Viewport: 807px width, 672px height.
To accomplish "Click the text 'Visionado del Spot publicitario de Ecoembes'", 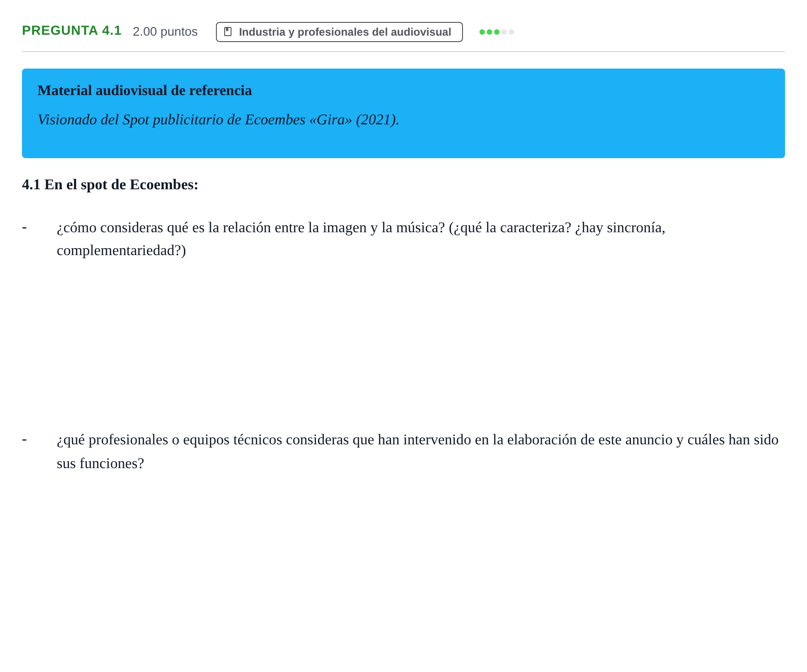I will (x=172, y=120).
